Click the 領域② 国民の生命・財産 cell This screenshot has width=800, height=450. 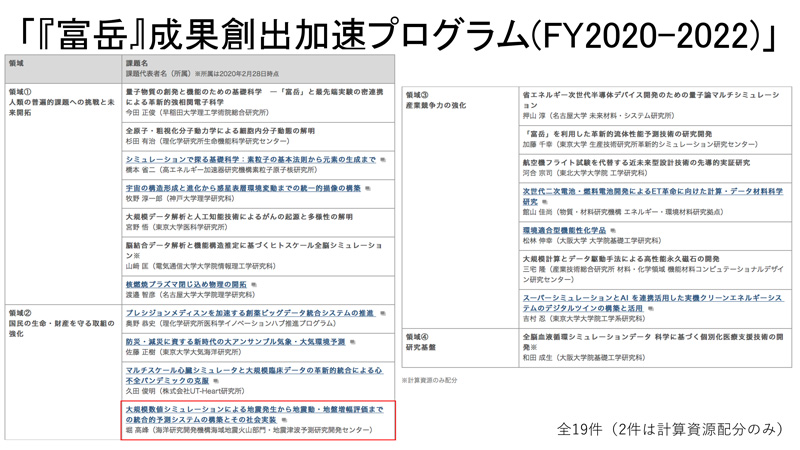[63, 372]
